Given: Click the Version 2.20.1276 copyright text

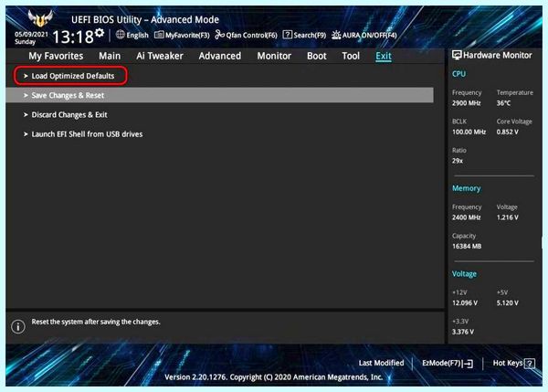Looking at the screenshot, I should [x=274, y=377].
